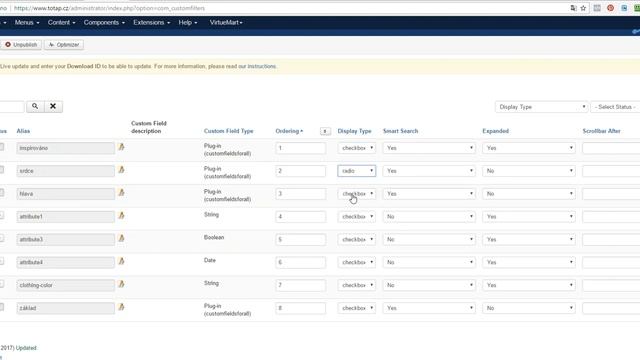Click the edit icon beside alias attribute1
The width and height of the screenshot is (640, 360).
coord(121,216)
